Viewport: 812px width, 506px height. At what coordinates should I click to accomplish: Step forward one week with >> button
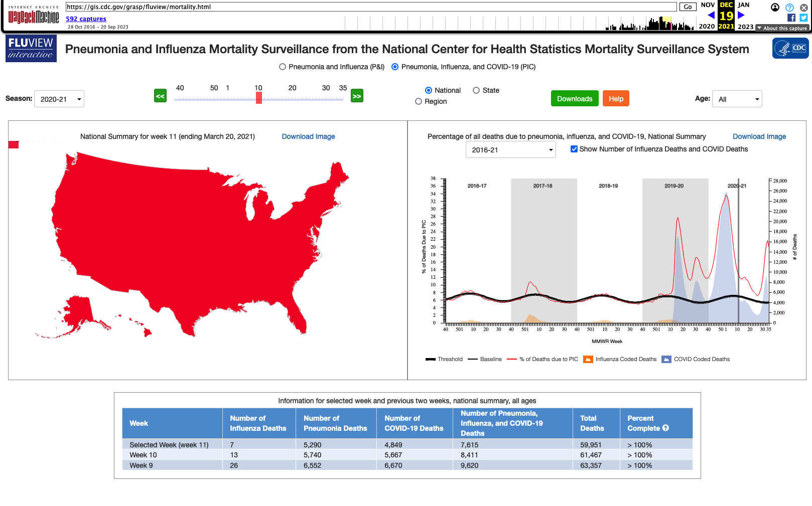357,96
